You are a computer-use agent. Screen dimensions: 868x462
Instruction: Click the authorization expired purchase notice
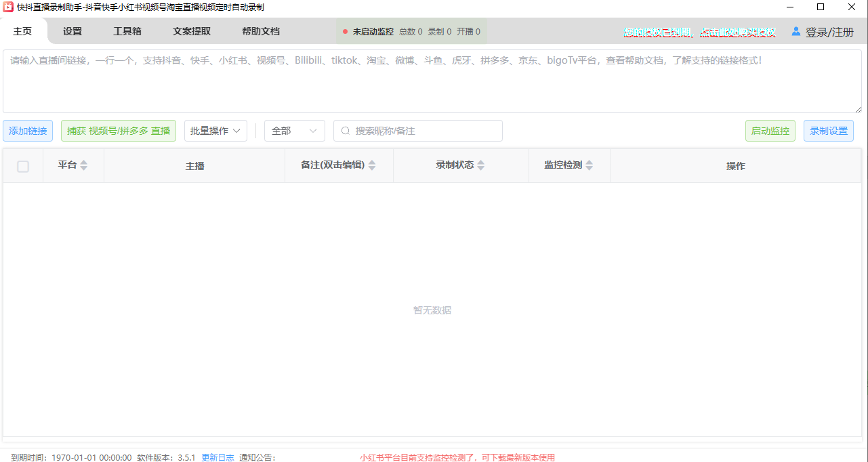tap(700, 32)
